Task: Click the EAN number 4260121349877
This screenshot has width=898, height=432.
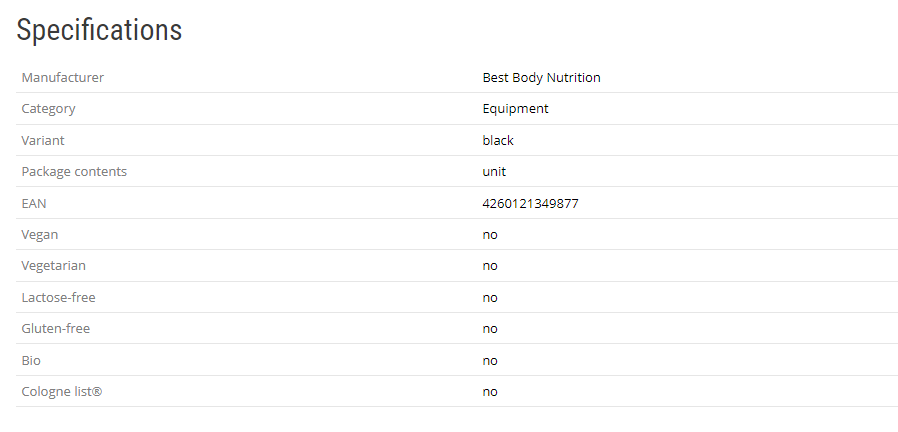Action: (530, 203)
